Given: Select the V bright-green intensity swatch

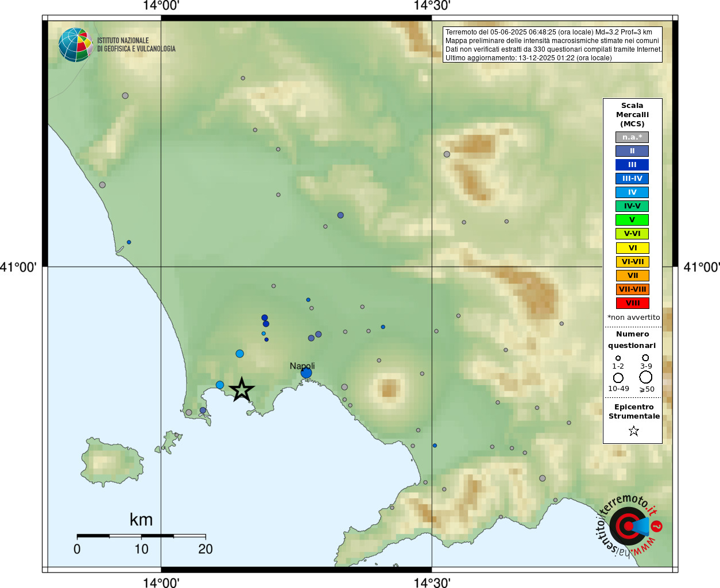Looking at the screenshot, I should (632, 220).
